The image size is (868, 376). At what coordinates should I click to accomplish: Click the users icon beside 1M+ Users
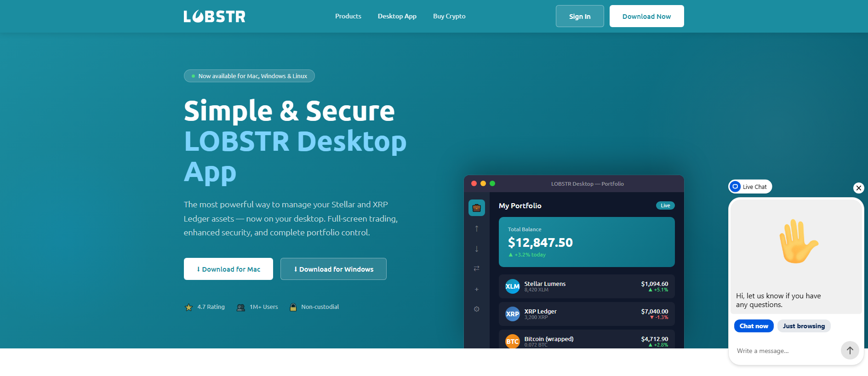[241, 307]
